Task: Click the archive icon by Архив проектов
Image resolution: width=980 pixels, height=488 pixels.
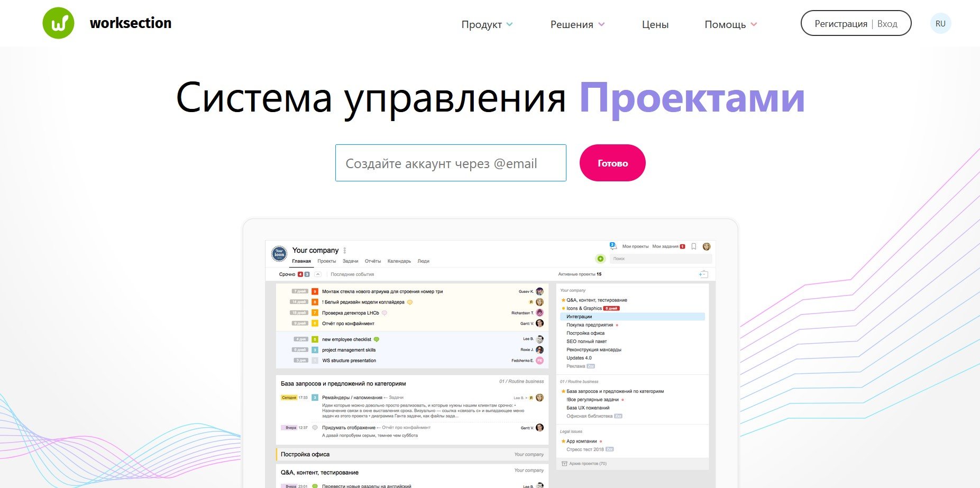Action: (564, 464)
